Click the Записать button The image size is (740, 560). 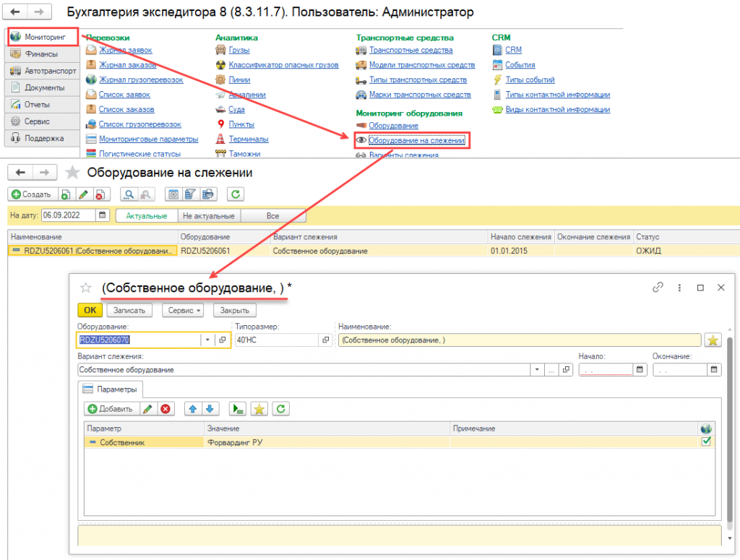(129, 311)
